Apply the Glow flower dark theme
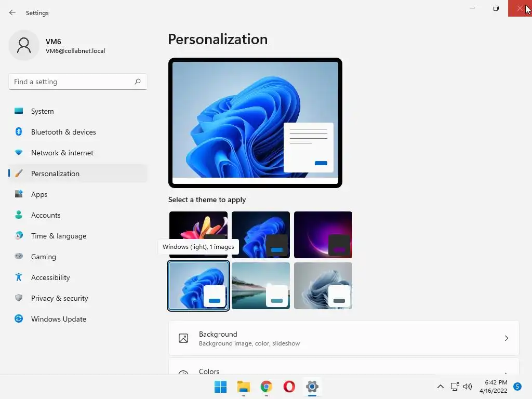The image size is (532, 399). coord(198,226)
